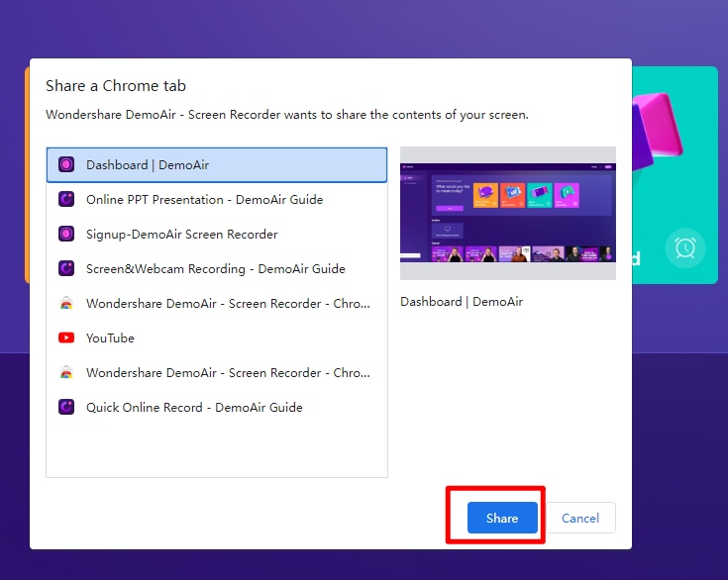Select the Wondershare DemoAir entry above YouTube
Viewport: 728px width, 580px height.
pos(217,304)
